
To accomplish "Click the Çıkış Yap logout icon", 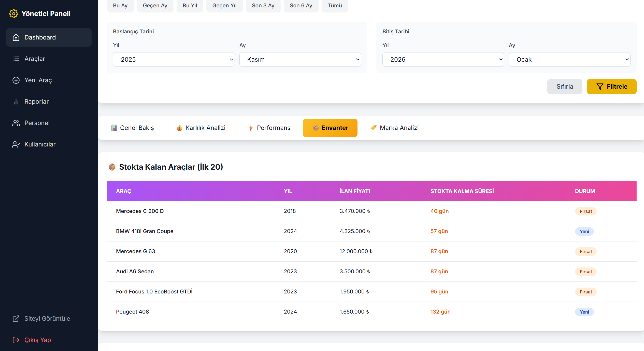I will coord(16,340).
